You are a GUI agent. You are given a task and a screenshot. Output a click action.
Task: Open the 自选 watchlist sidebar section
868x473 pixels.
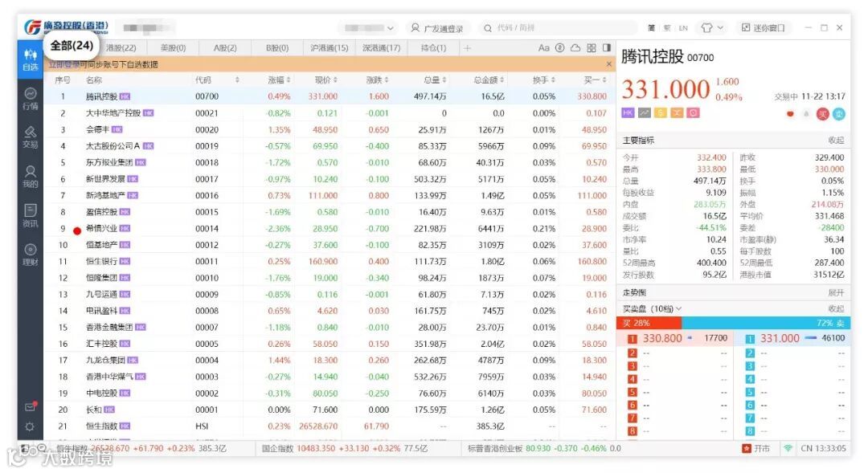[x=31, y=59]
